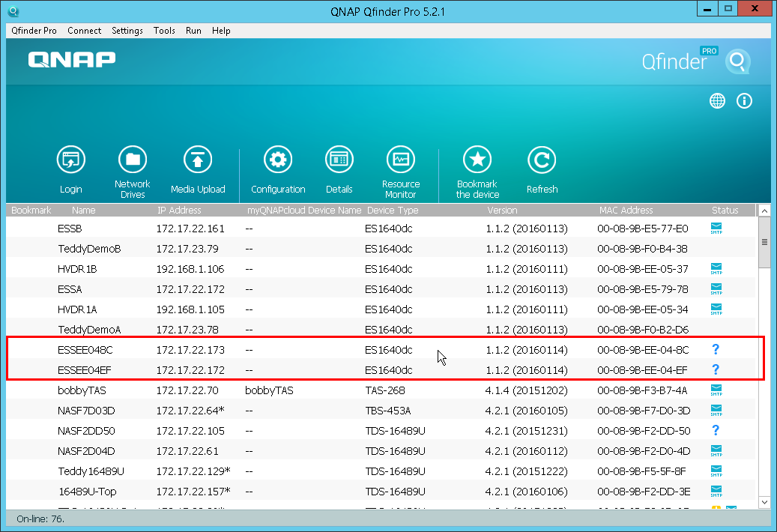Viewport: 777px width, 532px height.
Task: Open the Configuration gear icon
Action: tap(278, 160)
